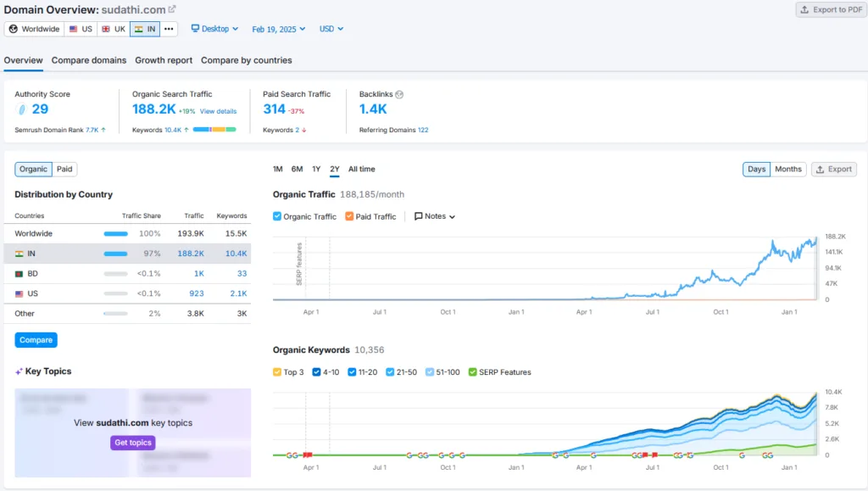Toggle the Organic Traffic checkbox

(x=277, y=216)
